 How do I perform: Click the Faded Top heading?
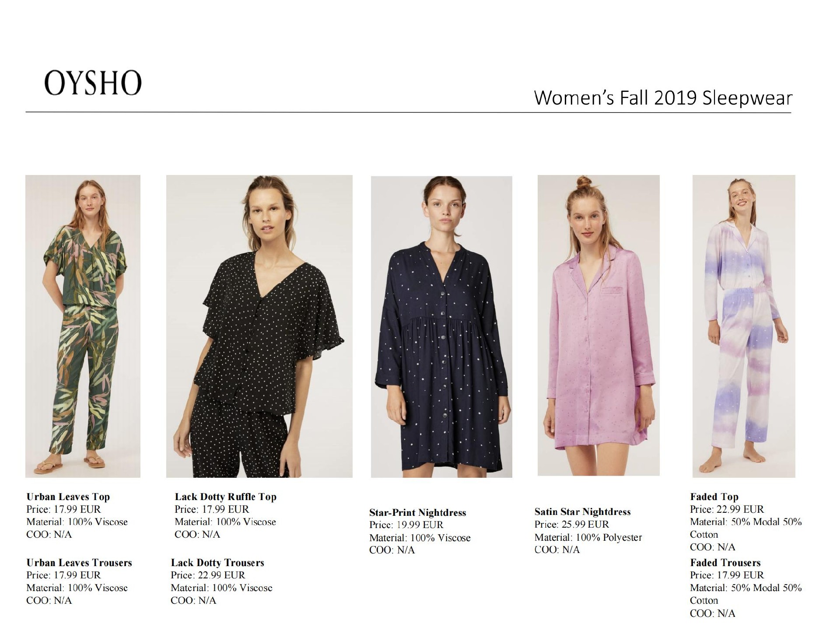714,497
